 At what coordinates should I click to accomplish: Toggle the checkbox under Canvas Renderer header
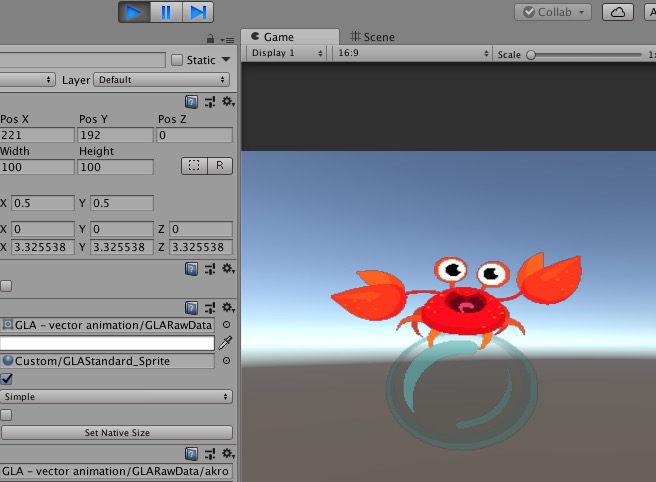point(6,286)
